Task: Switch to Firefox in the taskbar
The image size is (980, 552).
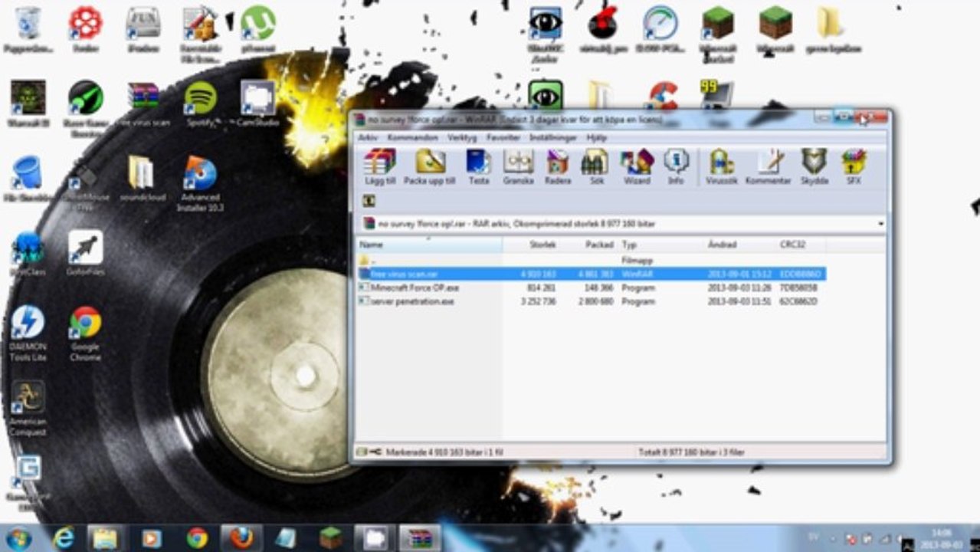Action: point(241,539)
